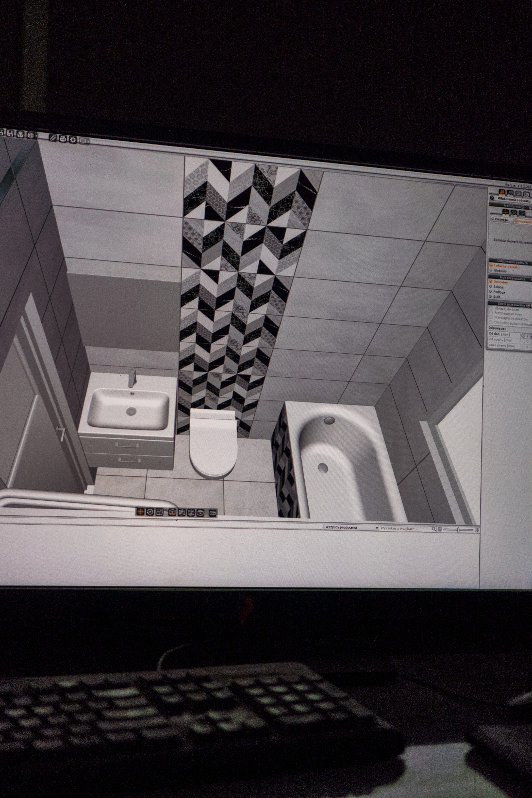Image resolution: width=532 pixels, height=798 pixels.
Task: Select the scale tool in viewport toolbar
Action: click(159, 512)
